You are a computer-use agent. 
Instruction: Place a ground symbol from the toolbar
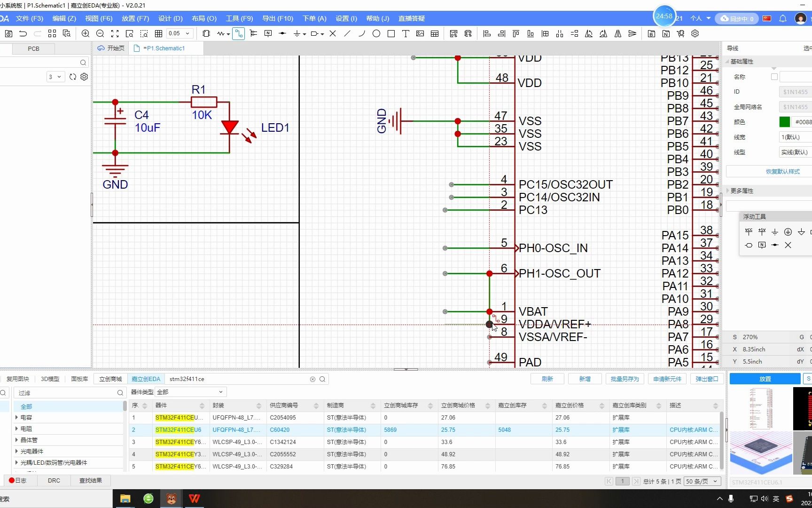(297, 33)
